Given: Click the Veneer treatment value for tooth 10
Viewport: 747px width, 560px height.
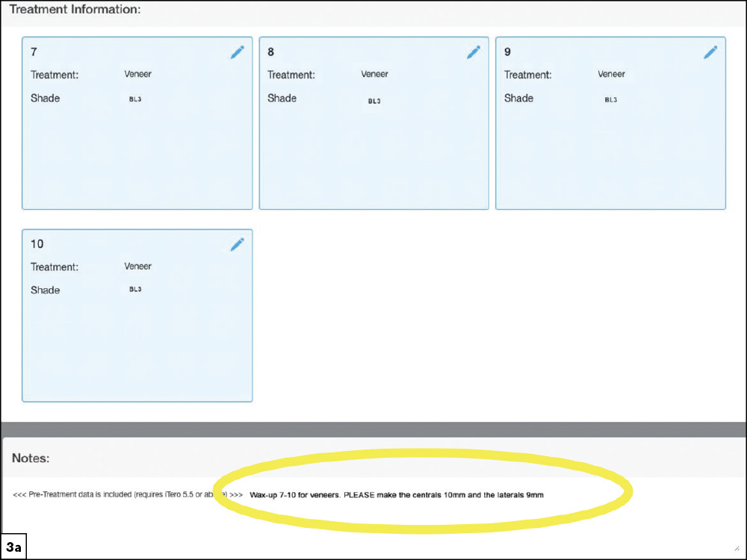Looking at the screenshot, I should 137,267.
